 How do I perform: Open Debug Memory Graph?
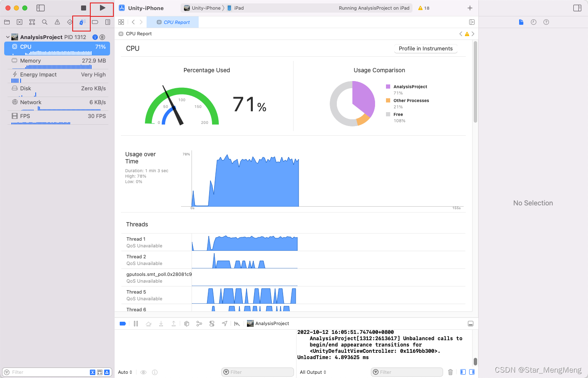click(x=199, y=323)
